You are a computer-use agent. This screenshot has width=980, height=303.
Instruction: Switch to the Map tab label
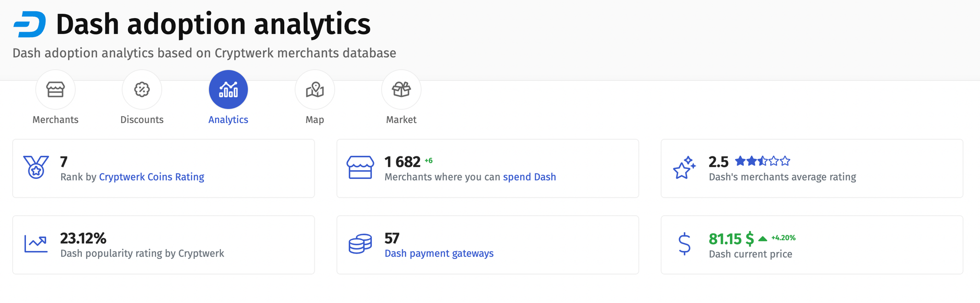(315, 120)
